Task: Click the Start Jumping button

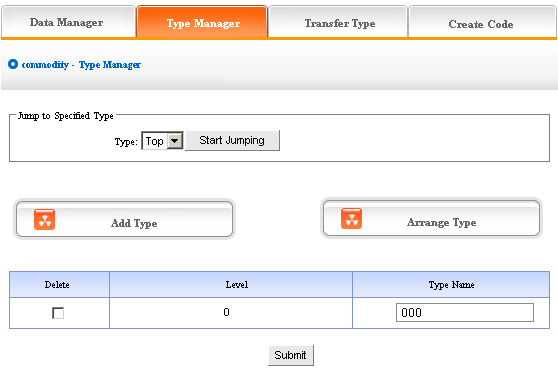Action: (x=232, y=141)
